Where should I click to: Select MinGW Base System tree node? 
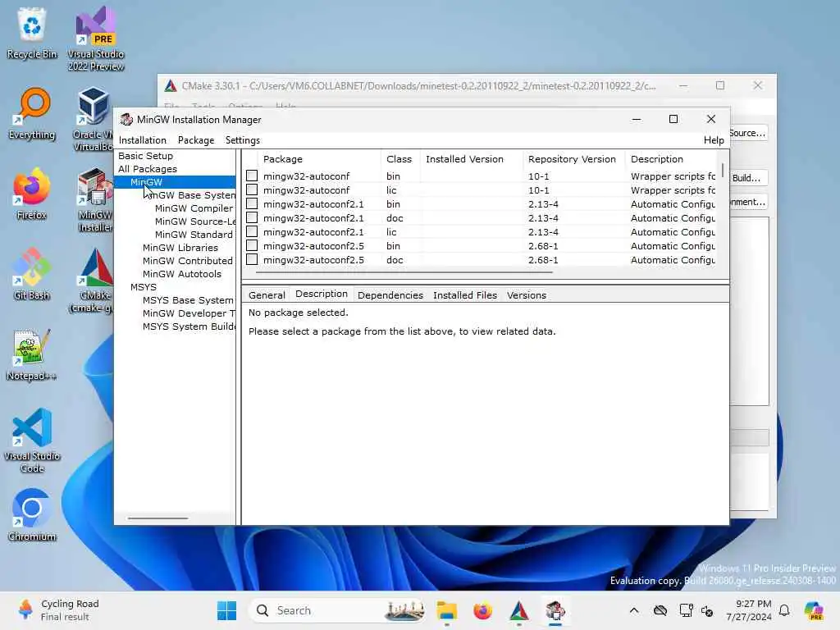click(x=189, y=195)
